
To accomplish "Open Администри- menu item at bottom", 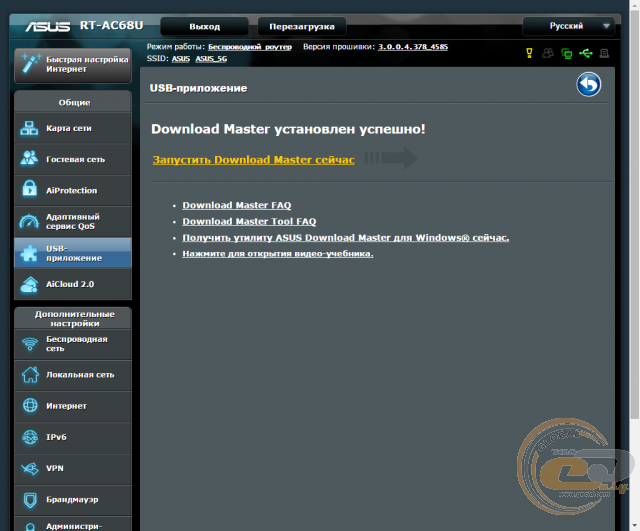I will pos(73,524).
